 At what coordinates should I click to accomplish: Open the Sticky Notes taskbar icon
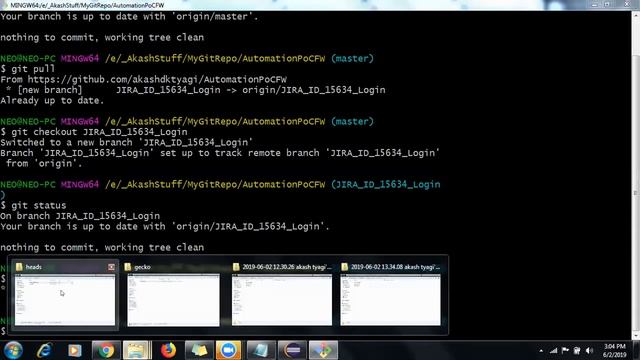point(199,350)
